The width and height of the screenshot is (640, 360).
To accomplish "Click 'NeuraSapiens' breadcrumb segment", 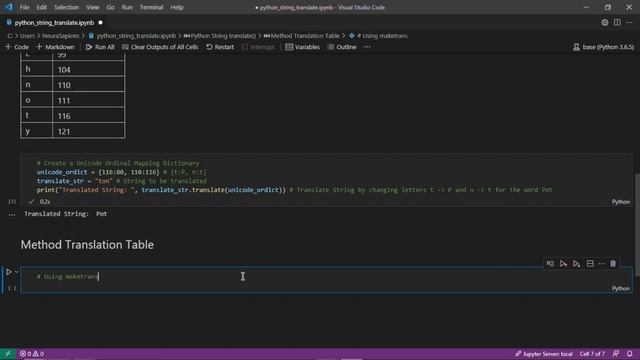I will [x=60, y=36].
